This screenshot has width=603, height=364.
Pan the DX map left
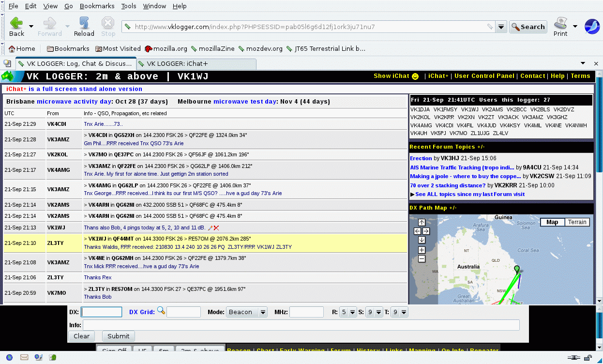point(417,231)
